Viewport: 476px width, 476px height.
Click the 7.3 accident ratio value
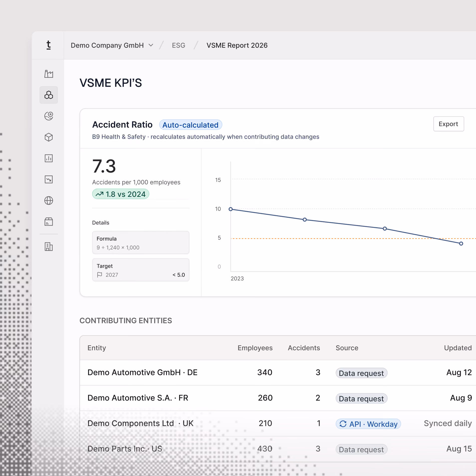pos(104,166)
